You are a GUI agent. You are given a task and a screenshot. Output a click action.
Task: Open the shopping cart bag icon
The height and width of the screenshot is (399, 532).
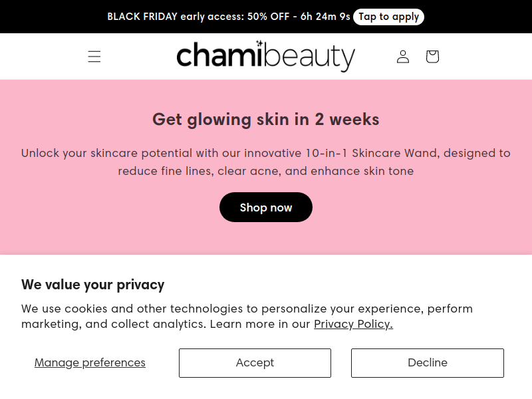pyautogui.click(x=432, y=57)
